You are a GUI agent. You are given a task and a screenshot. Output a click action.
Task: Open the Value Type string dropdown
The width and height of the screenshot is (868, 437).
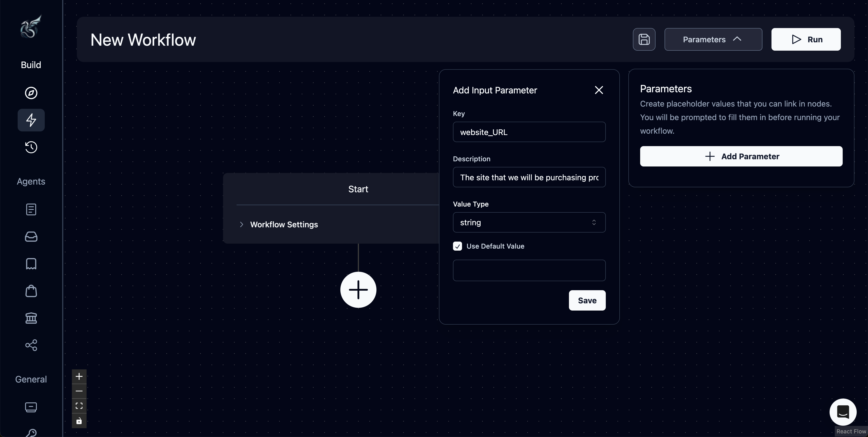[x=529, y=222]
